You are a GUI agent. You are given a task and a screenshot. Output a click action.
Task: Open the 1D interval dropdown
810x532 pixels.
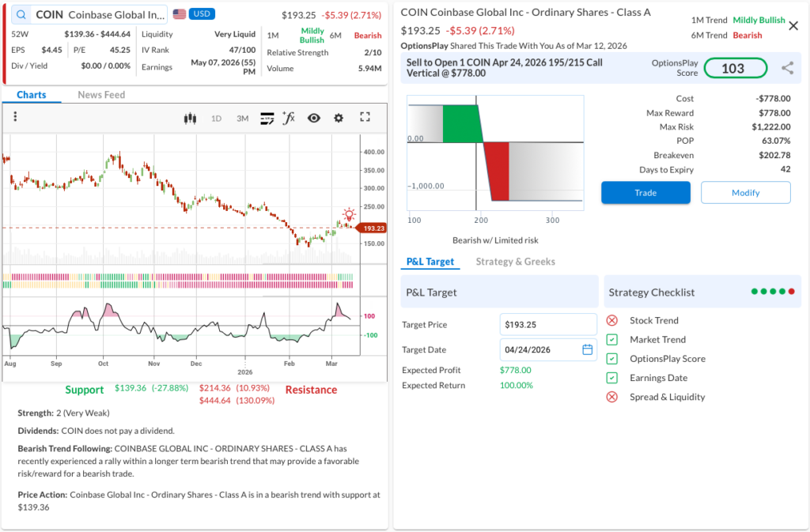(216, 118)
